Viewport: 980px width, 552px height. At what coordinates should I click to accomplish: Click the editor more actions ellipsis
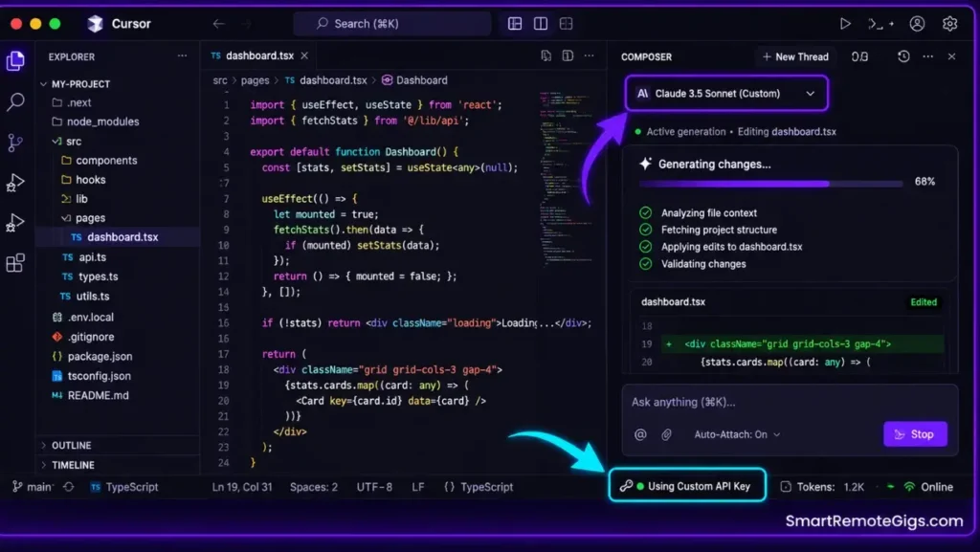pos(589,56)
